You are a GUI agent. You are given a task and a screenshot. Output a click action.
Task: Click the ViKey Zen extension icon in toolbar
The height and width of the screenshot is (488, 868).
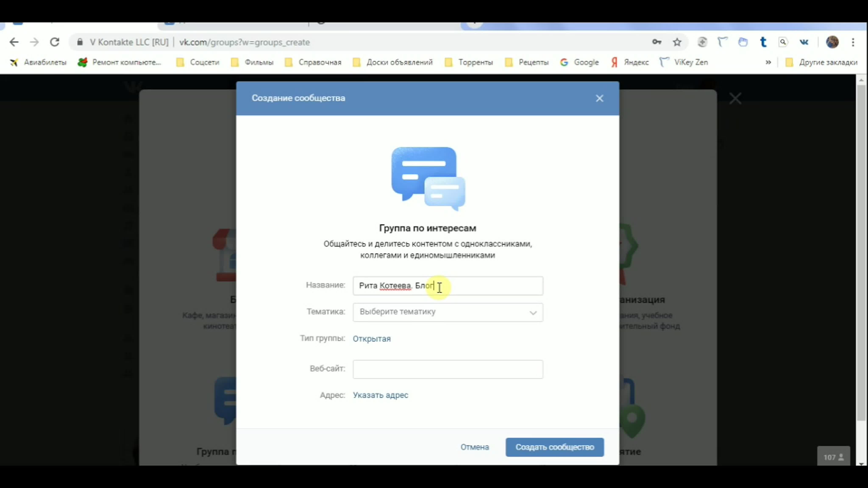coord(722,42)
